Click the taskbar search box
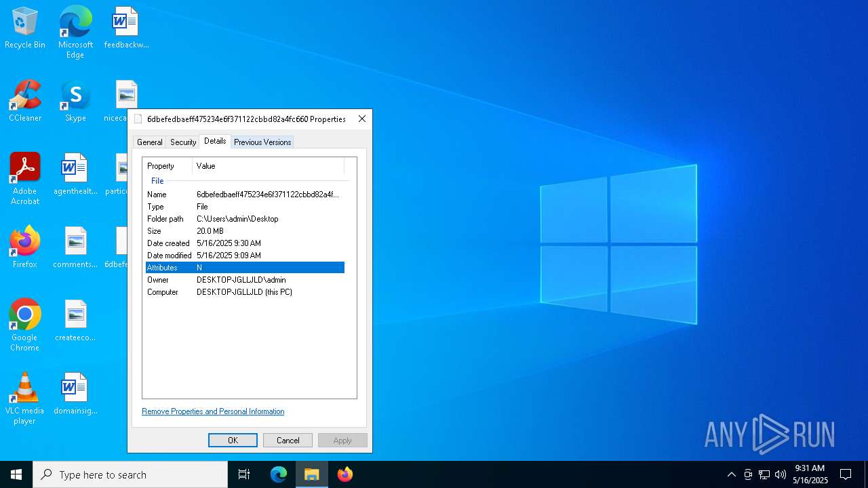Screen dimensions: 868x488 130,474
